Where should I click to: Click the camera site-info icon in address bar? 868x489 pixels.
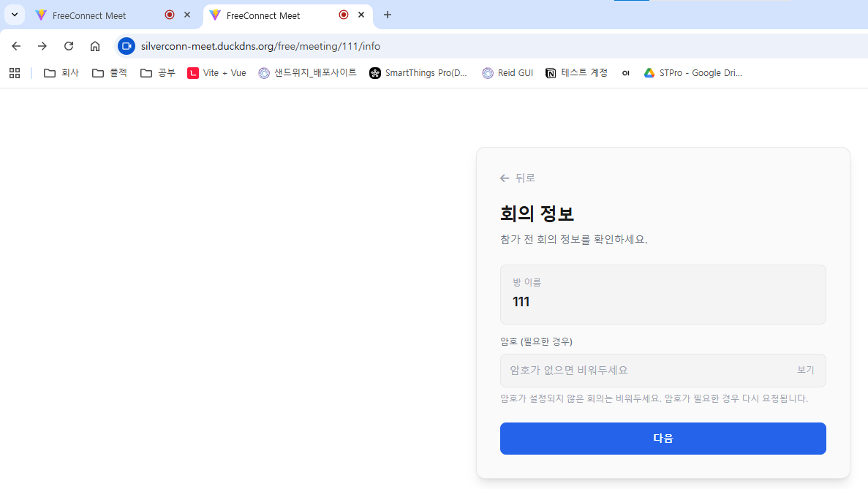(127, 46)
